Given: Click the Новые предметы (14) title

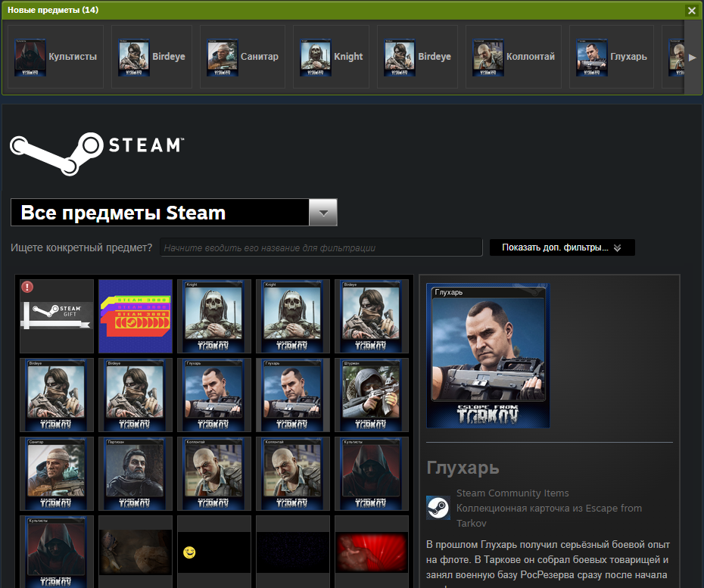Looking at the screenshot, I should [x=53, y=10].
